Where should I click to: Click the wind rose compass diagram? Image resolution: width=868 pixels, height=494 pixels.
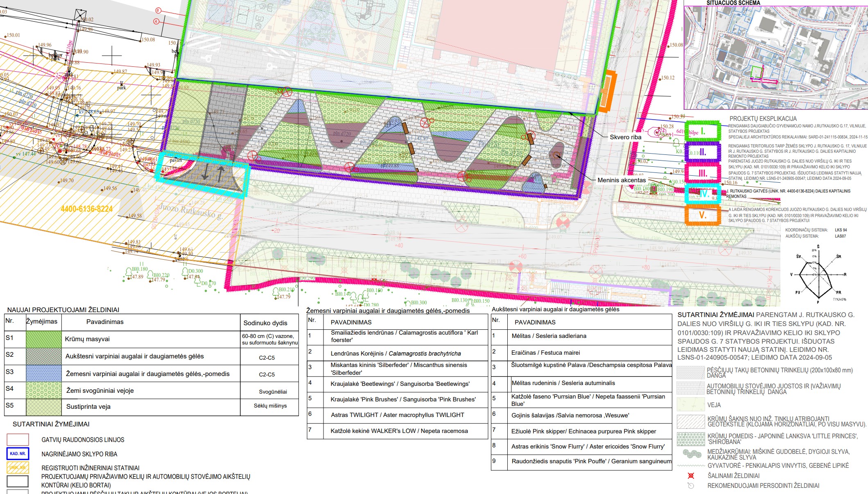click(x=818, y=274)
